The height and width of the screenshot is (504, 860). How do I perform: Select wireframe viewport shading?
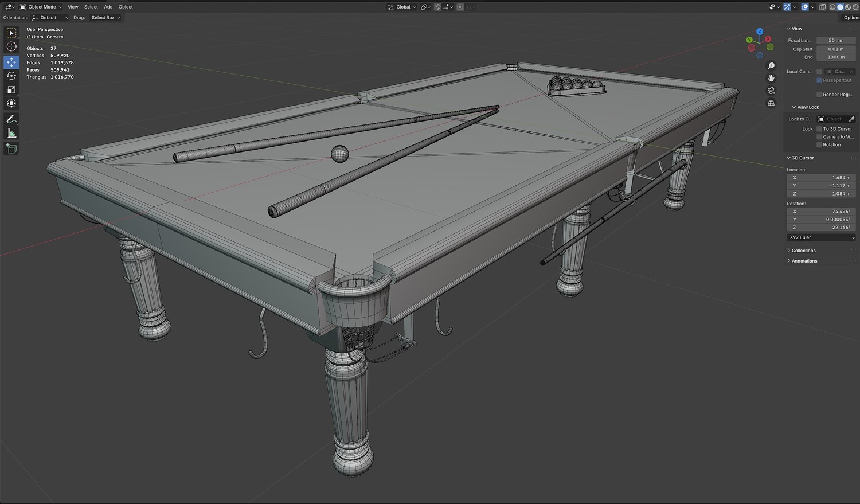coord(832,7)
